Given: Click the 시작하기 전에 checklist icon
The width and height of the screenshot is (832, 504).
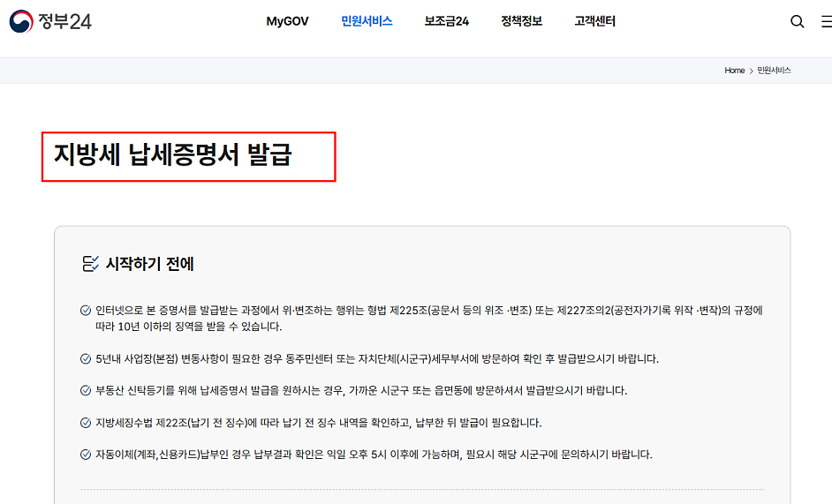Looking at the screenshot, I should pos(90,264).
